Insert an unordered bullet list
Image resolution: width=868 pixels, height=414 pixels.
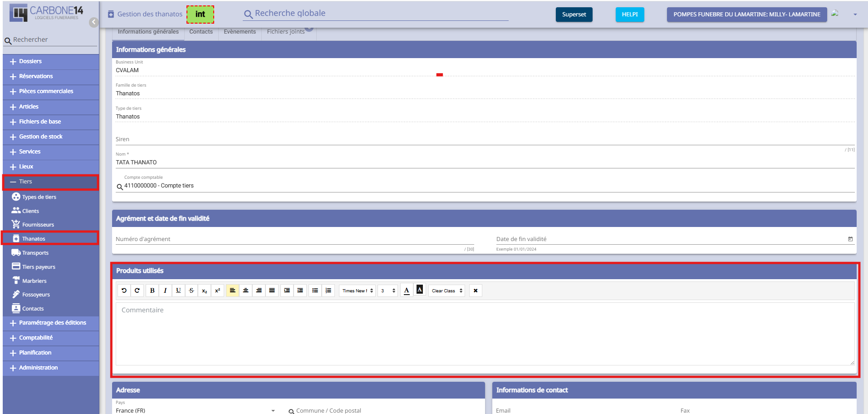pyautogui.click(x=315, y=291)
